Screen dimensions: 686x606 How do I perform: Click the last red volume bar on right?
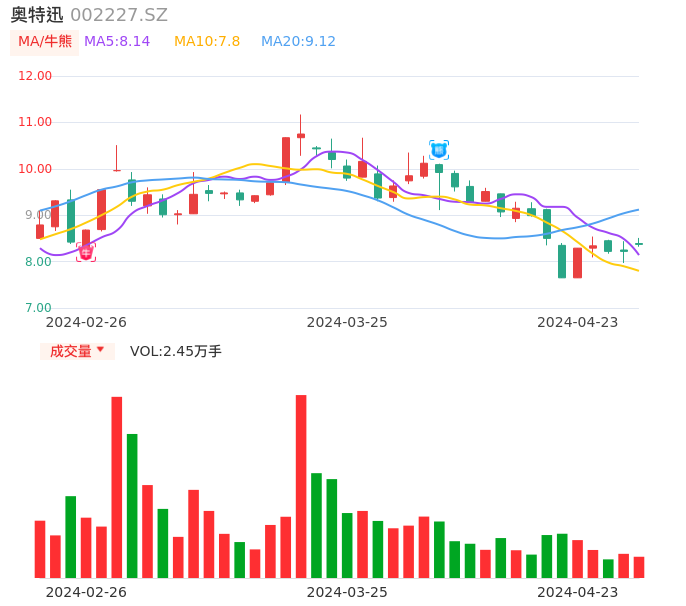pos(639,567)
